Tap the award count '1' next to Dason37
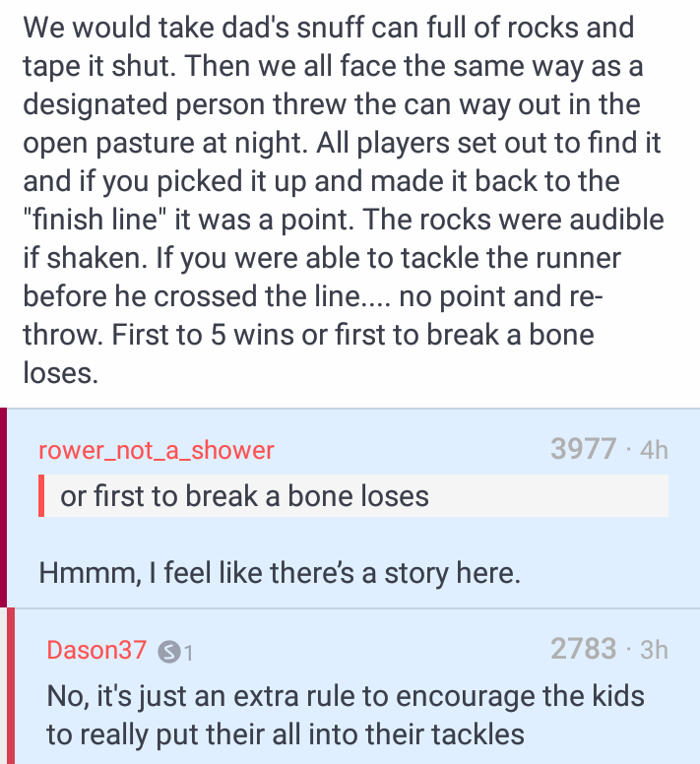The width and height of the screenshot is (700, 764). tap(188, 651)
